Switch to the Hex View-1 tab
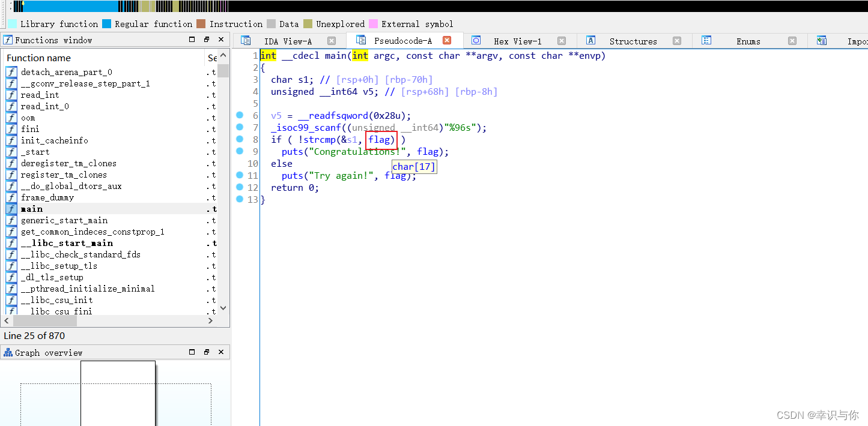Screen dimensions: 868x426 [x=517, y=41]
